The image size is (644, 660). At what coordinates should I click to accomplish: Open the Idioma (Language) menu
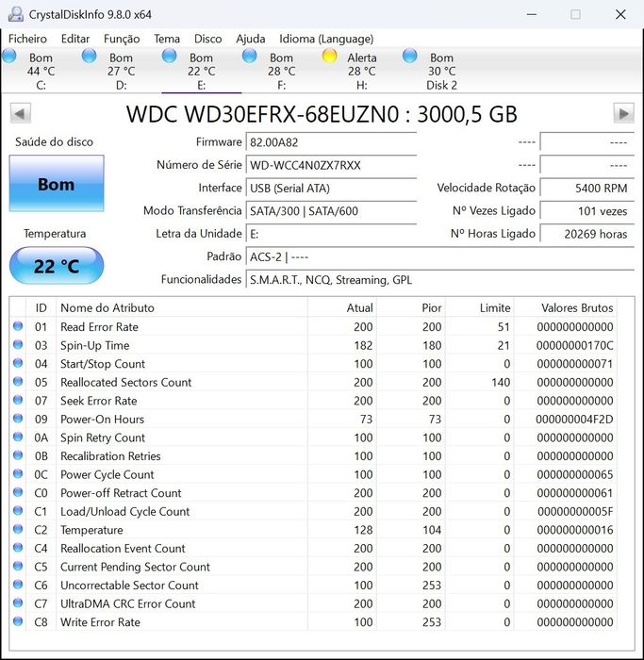pos(326,39)
